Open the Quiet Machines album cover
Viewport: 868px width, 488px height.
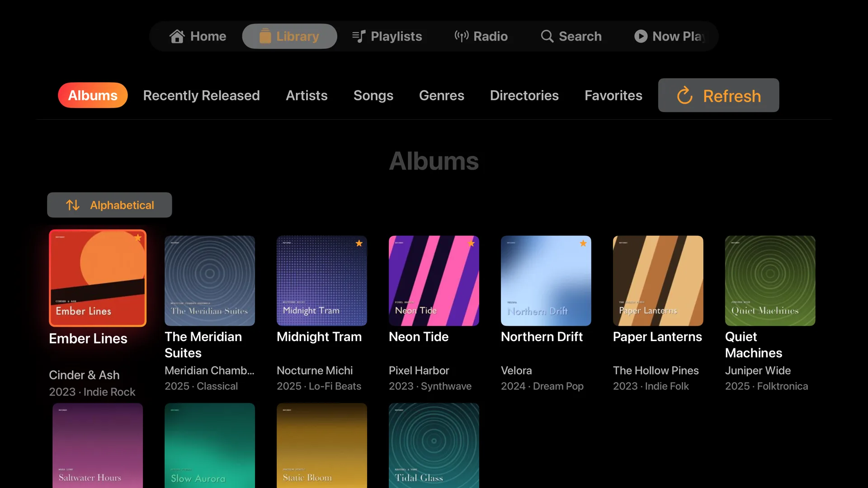(770, 281)
